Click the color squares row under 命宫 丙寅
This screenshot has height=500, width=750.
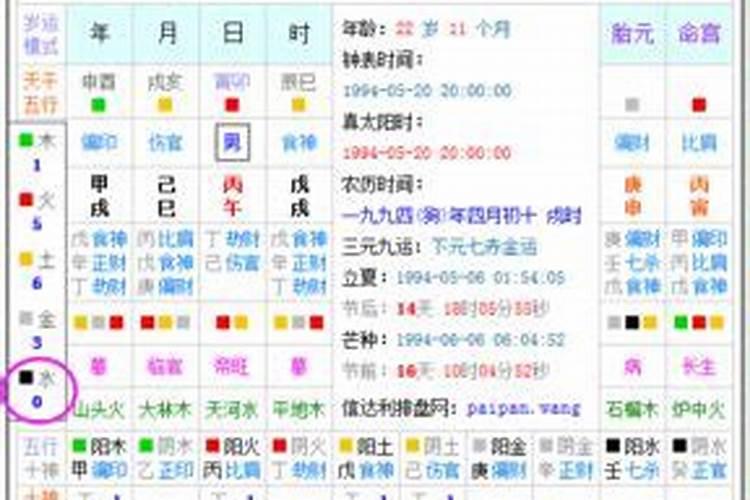699,323
